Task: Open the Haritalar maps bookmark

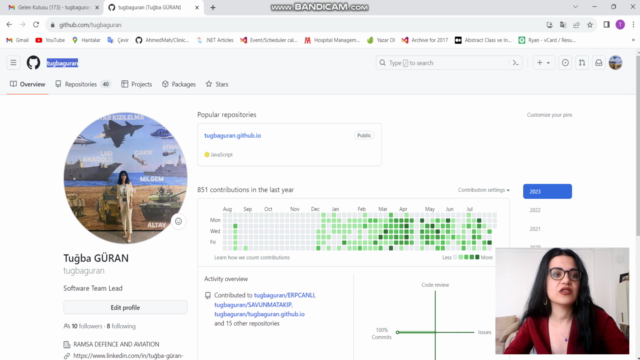Action: [86, 40]
